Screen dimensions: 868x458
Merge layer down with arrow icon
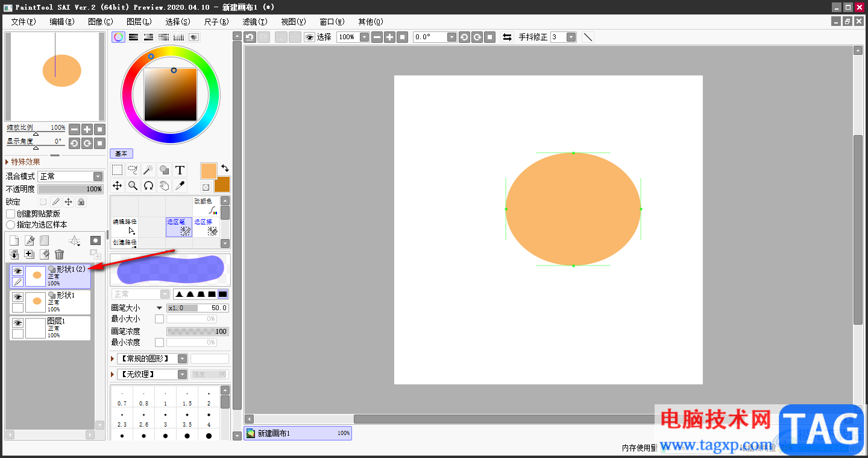pos(14,255)
